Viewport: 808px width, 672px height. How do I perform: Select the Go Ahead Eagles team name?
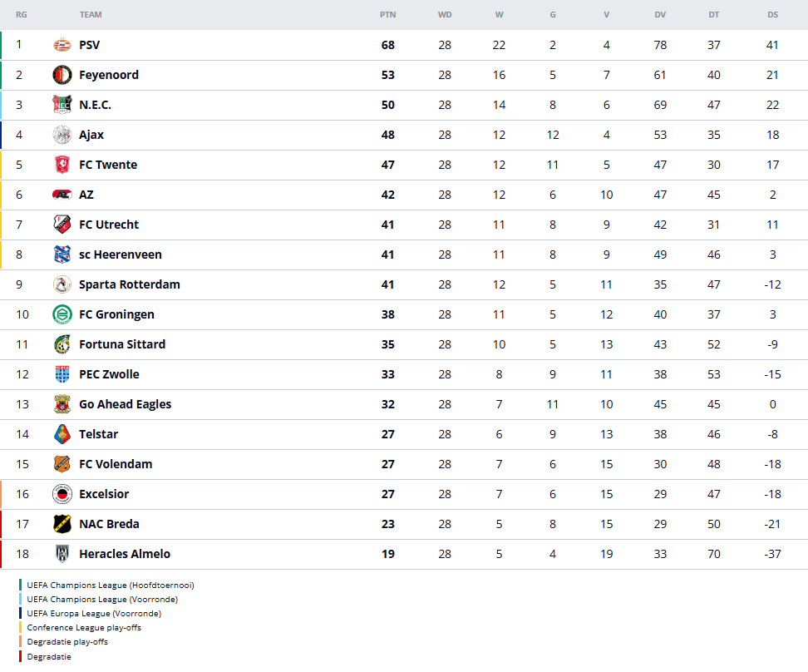[x=125, y=404]
